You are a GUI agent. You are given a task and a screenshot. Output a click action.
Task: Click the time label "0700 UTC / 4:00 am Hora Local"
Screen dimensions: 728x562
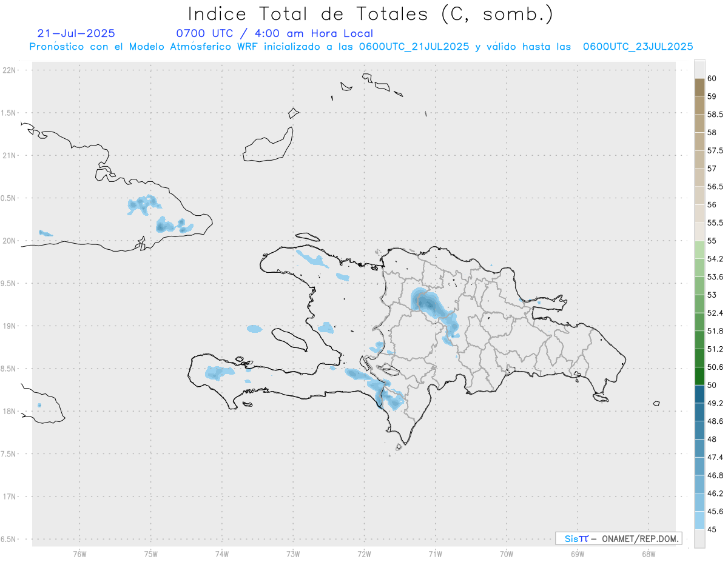click(x=274, y=33)
